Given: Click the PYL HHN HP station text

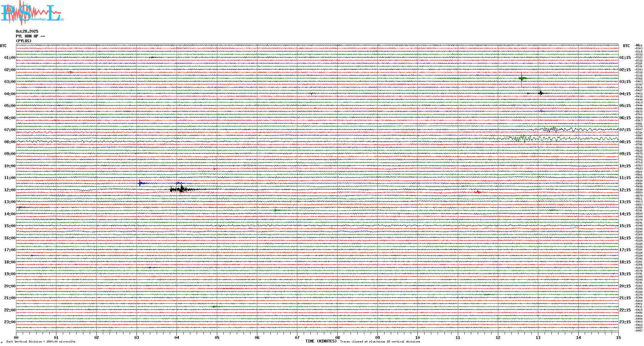Looking at the screenshot, I should pyautogui.click(x=30, y=36).
